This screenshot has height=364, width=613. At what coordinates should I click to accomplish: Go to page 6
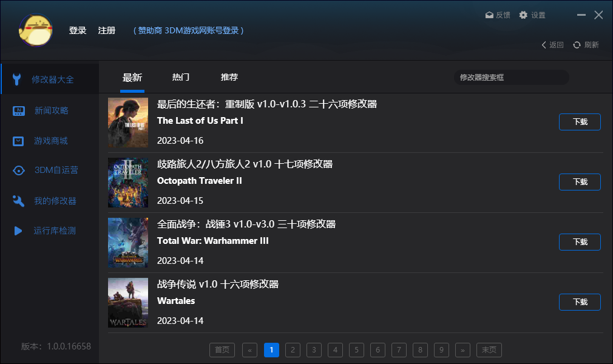pos(378,350)
